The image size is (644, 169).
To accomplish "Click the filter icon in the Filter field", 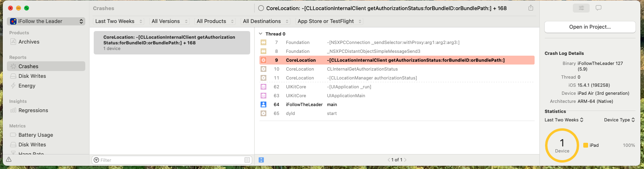I will click(96, 160).
